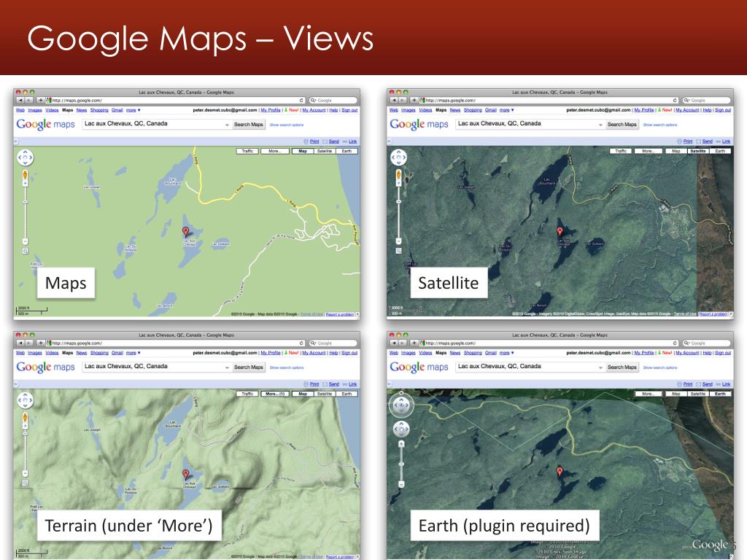Screen dimensions: 747x560
Task: Click the red marker A in the Satellite view
Action: click(560, 232)
